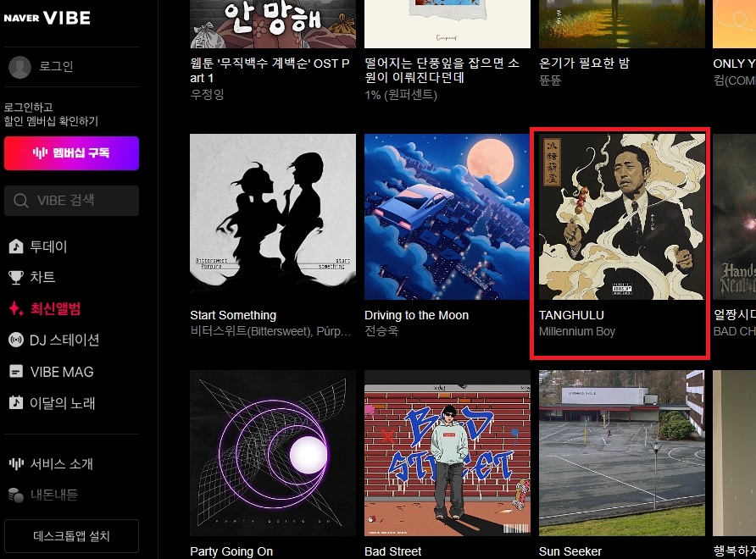Screen dimensions: 756x559
Task: Open the Bad Street album cover
Action: tap(447, 453)
